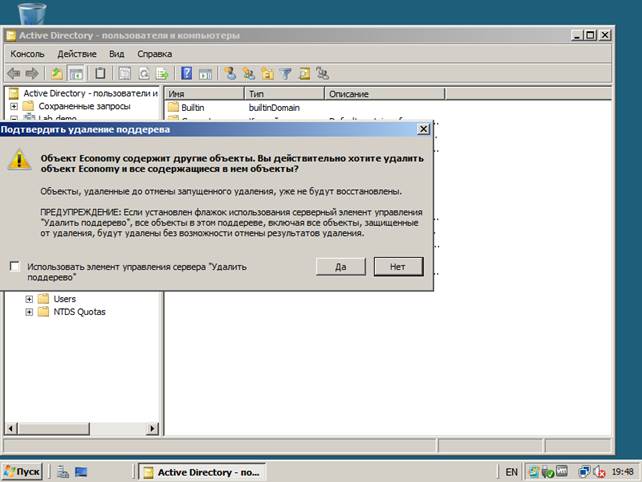Viewport: 642px width, 482px height.
Task: Select the Builtin row in the list
Action: (x=192, y=108)
